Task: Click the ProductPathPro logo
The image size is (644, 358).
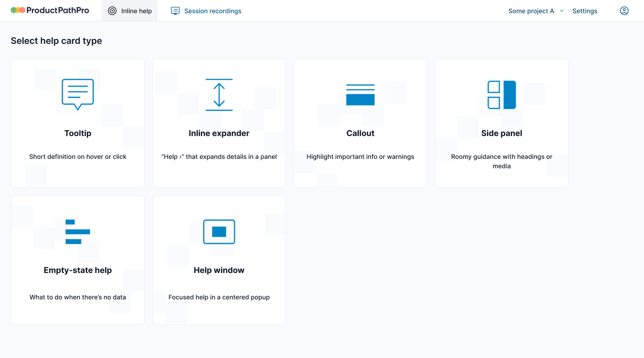Action: [50, 10]
